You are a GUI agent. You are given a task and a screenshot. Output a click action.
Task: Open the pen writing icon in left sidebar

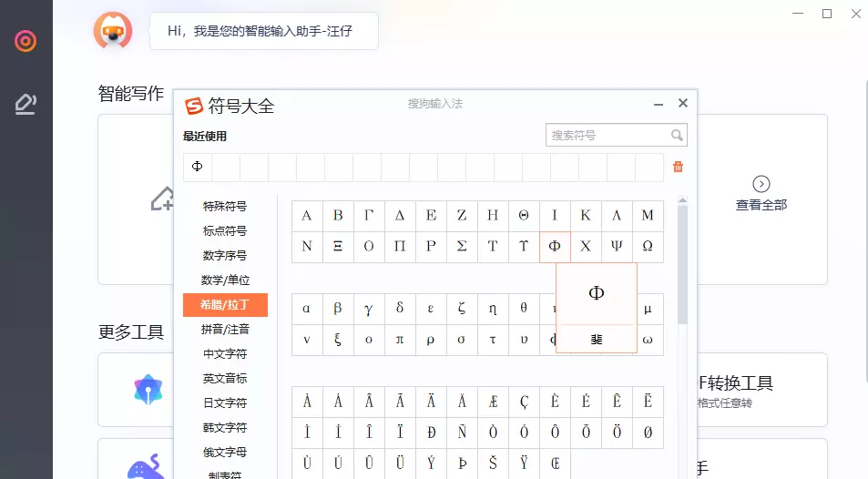tap(26, 105)
